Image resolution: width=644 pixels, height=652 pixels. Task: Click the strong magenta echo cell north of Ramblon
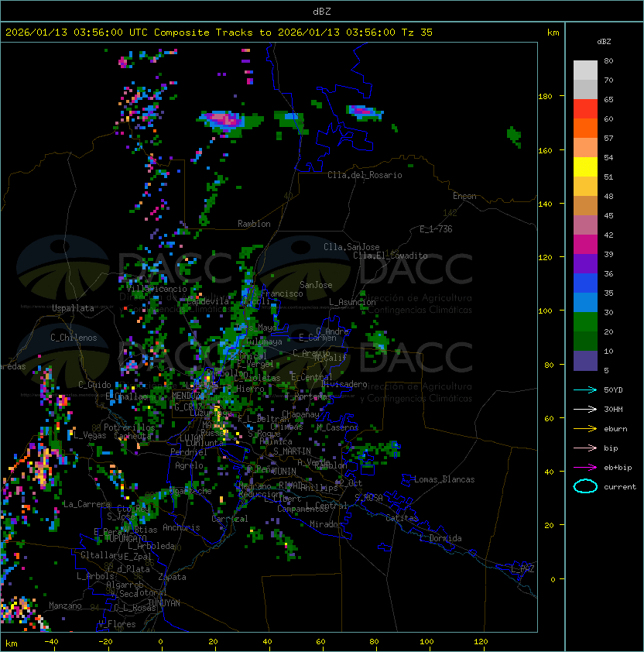pos(224,119)
